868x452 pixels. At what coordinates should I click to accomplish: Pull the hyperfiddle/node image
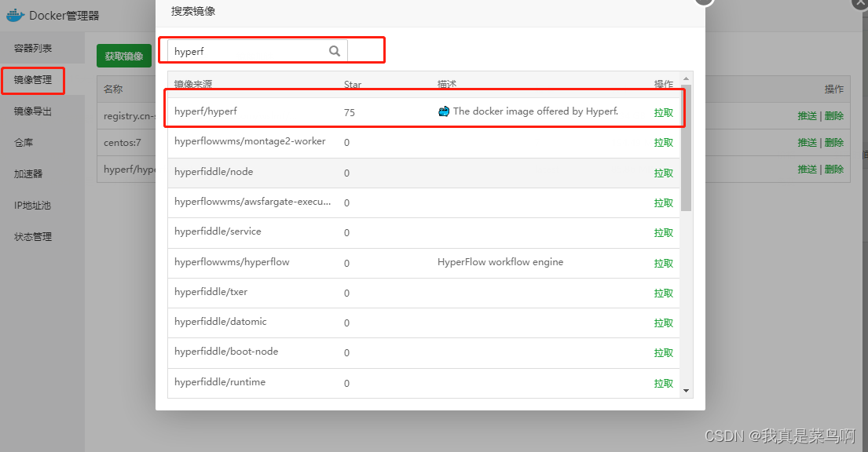(x=663, y=173)
